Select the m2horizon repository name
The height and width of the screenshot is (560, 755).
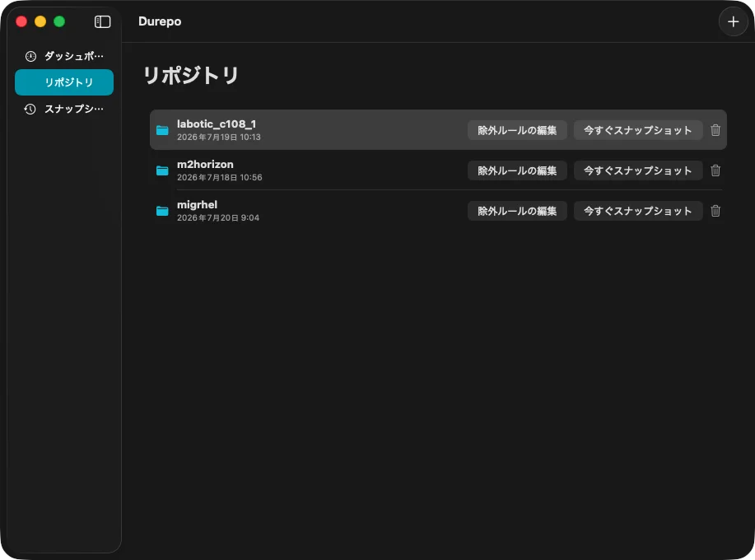[205, 164]
